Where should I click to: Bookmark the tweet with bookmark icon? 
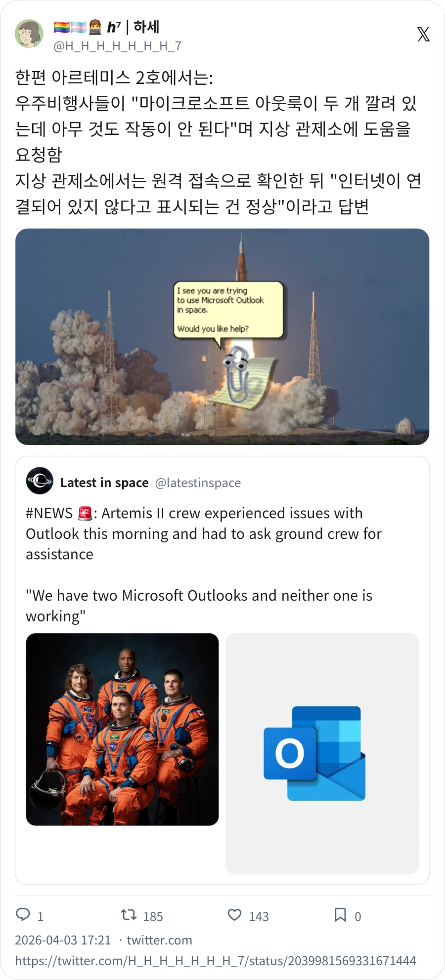pos(340,915)
